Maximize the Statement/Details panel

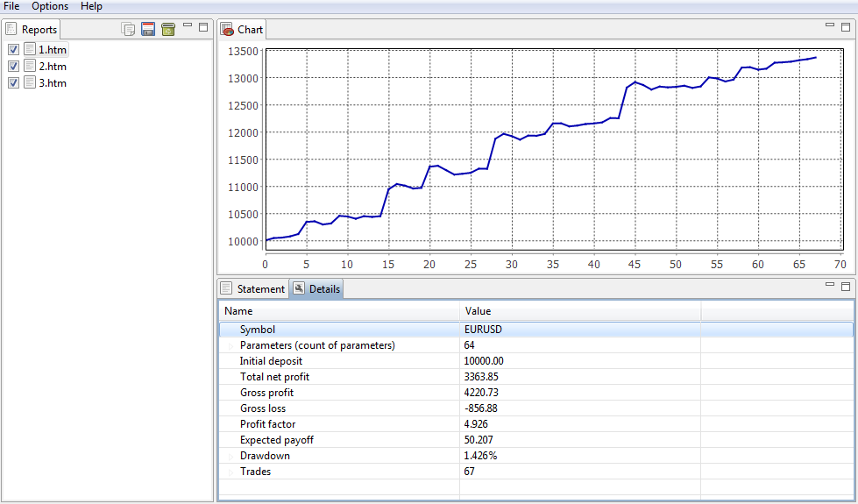click(846, 287)
